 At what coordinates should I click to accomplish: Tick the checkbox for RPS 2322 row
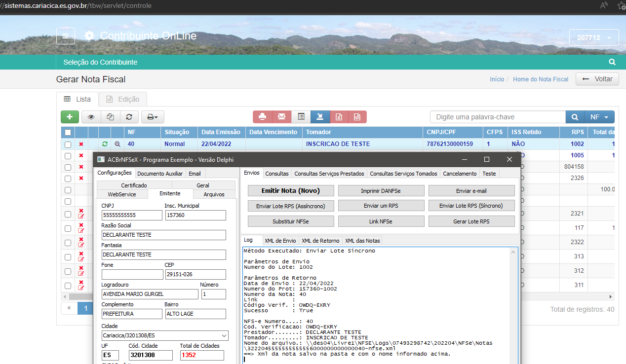68,242
